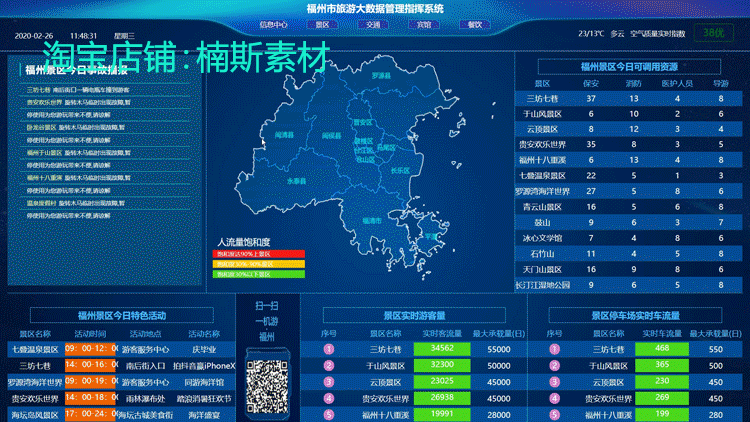Click rank 4 circle in parking flow table
Screen dimensions: 750x422
[x=554, y=398]
